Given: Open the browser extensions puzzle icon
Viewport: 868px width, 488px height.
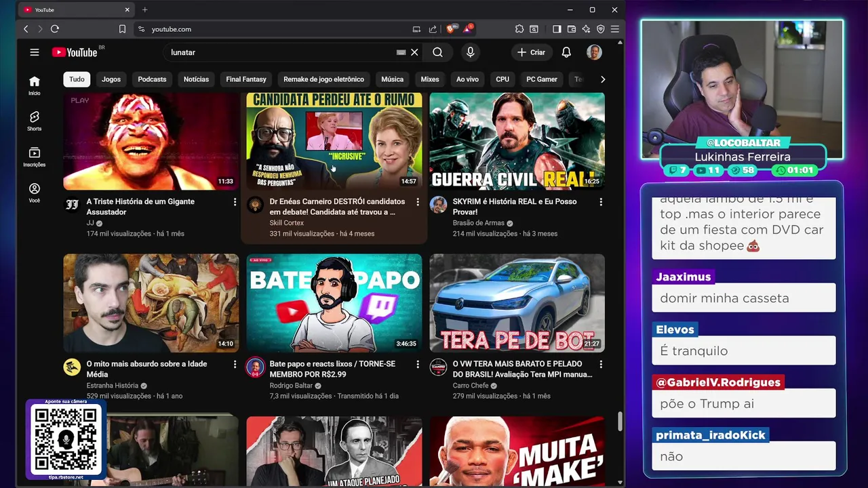Looking at the screenshot, I should click(x=519, y=29).
